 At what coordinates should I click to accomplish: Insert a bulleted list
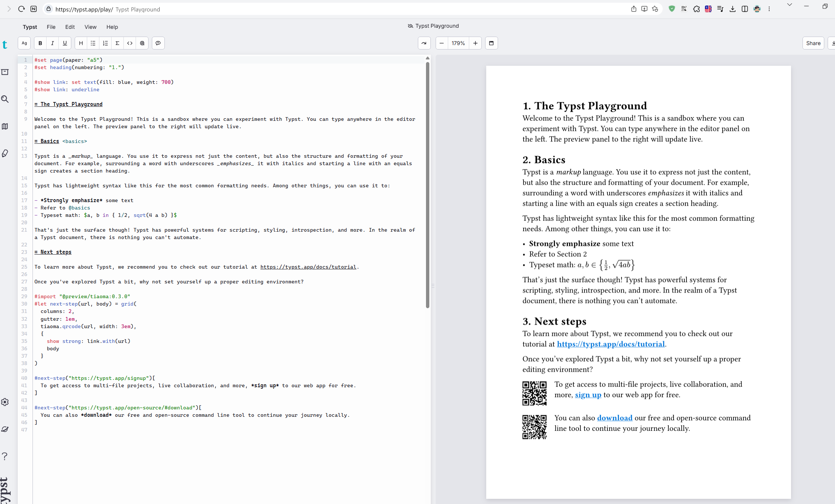pyautogui.click(x=93, y=43)
